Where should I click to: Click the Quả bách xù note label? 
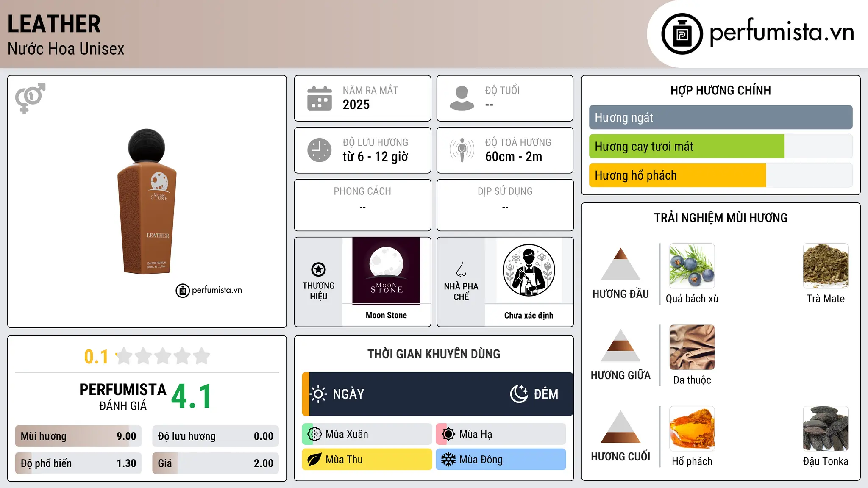[692, 299]
